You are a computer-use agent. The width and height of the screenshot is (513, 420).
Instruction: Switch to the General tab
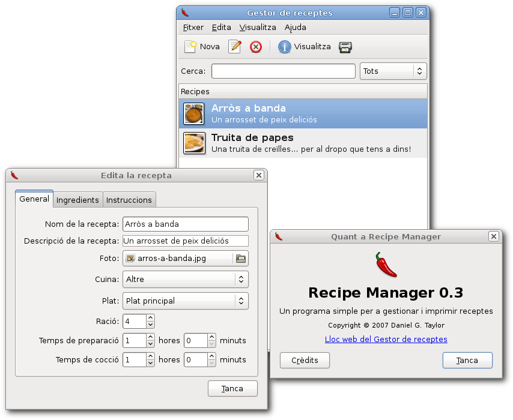34,199
